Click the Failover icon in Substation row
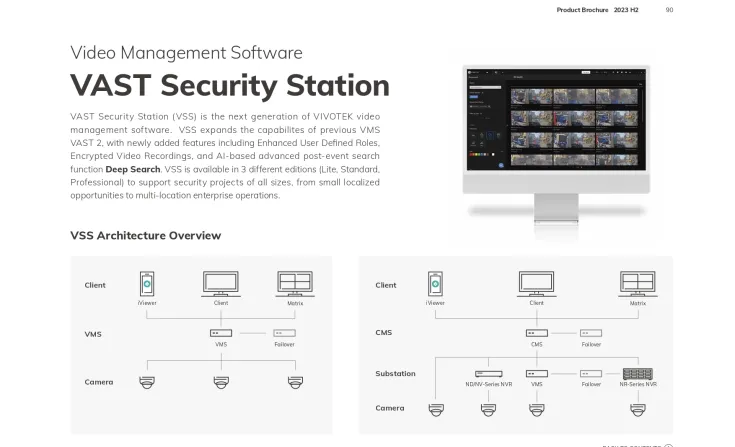This screenshot has height=447, width=735. point(591,374)
